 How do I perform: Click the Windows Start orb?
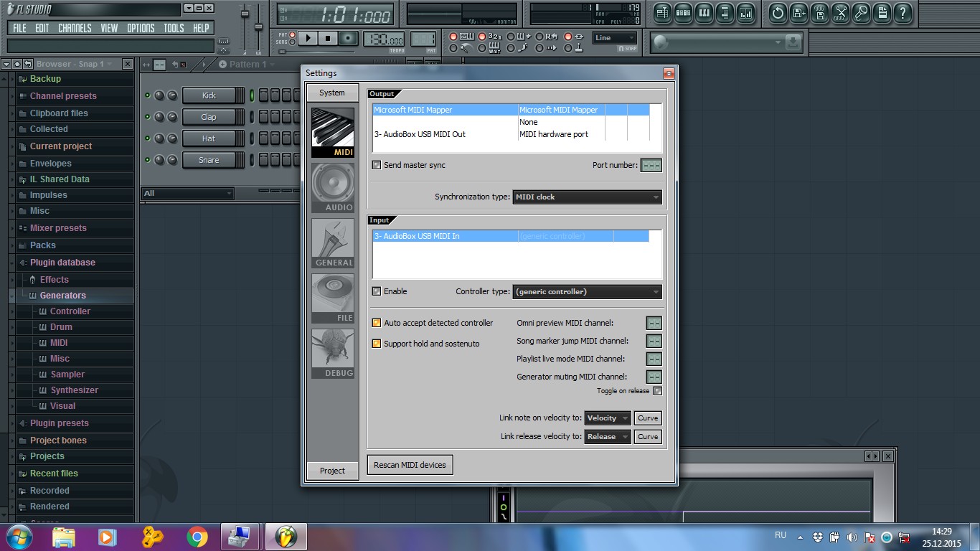click(18, 537)
